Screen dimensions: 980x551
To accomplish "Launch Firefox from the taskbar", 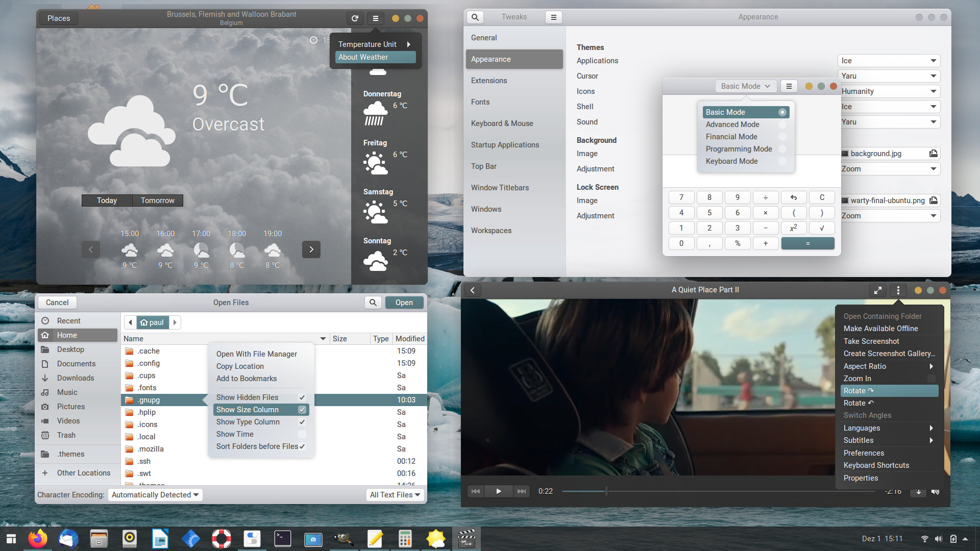I will pos(38,538).
